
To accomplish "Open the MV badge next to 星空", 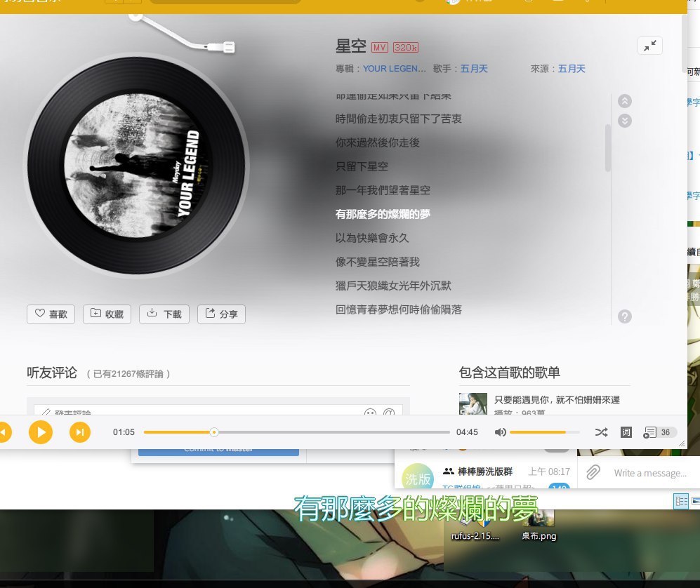I will pyautogui.click(x=379, y=47).
